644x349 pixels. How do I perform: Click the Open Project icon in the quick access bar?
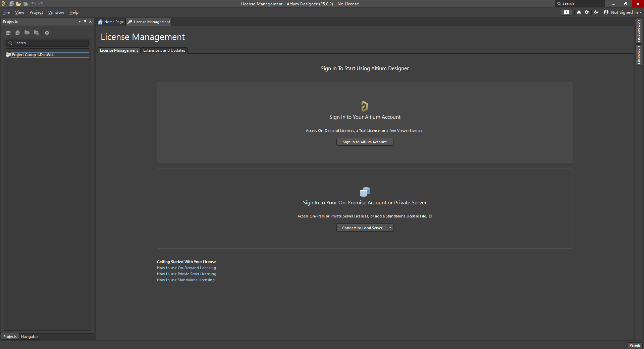click(26, 4)
